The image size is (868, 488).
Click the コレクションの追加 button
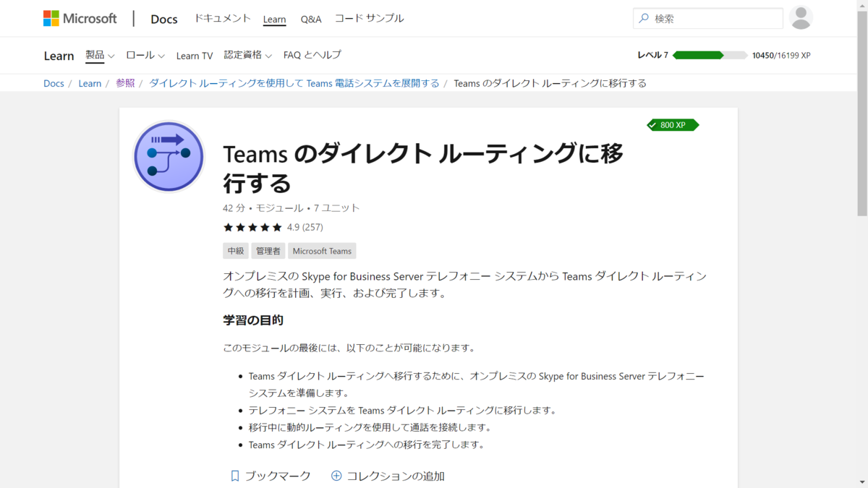point(388,476)
